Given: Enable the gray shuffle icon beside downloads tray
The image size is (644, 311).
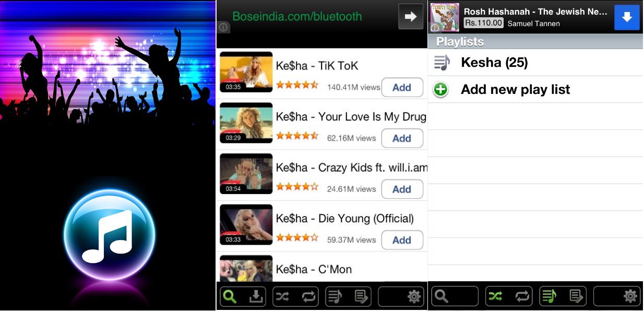Looking at the screenshot, I should (282, 296).
